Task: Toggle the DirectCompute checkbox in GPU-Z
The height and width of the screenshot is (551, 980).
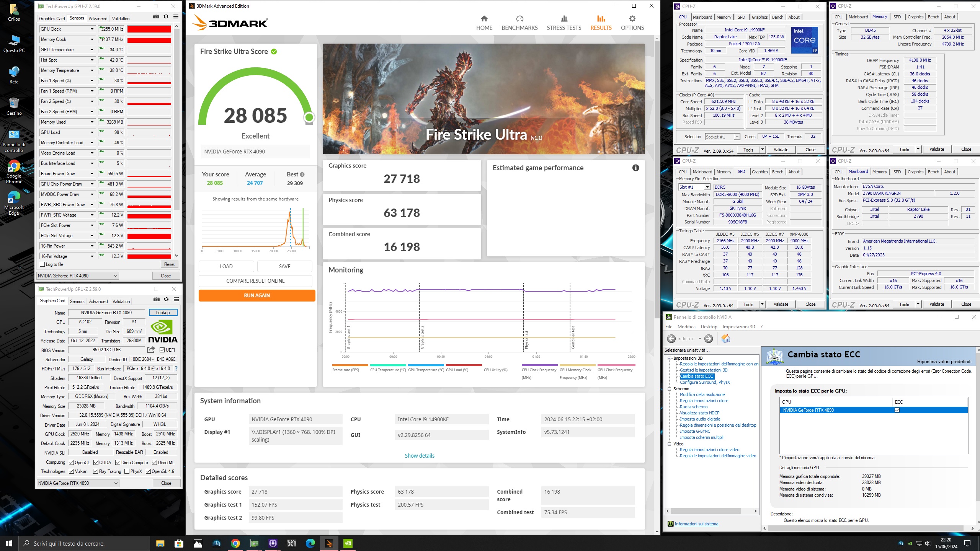Action: coord(118,463)
